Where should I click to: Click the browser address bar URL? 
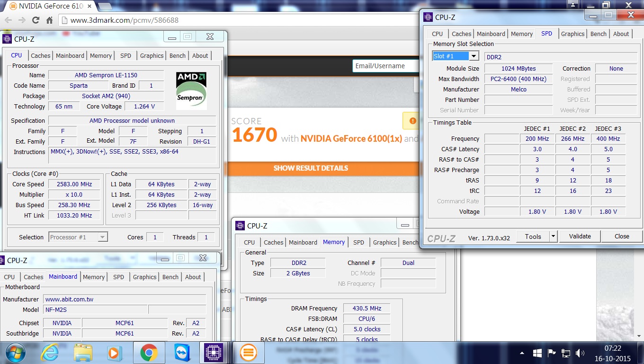125,20
